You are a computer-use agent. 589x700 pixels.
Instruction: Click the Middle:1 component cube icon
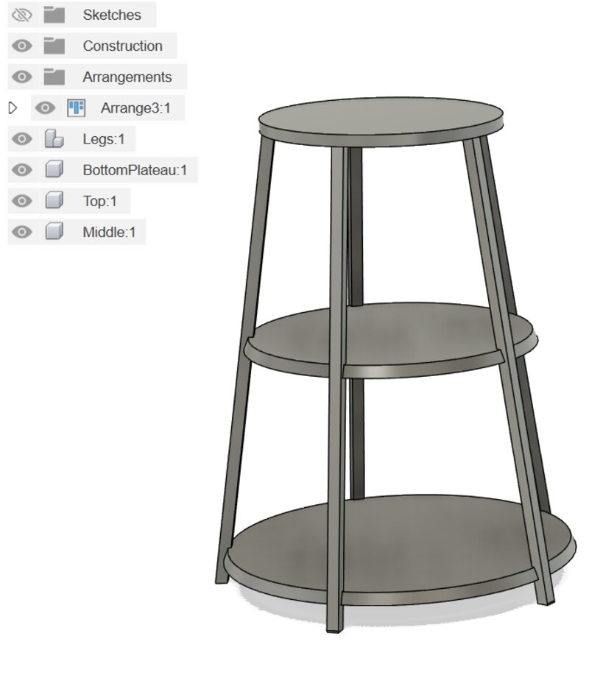click(x=54, y=232)
